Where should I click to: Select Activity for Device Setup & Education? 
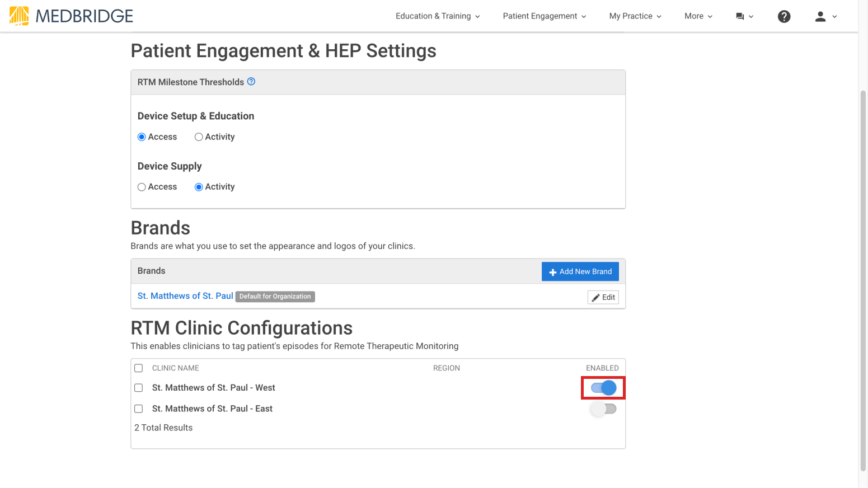coord(199,137)
